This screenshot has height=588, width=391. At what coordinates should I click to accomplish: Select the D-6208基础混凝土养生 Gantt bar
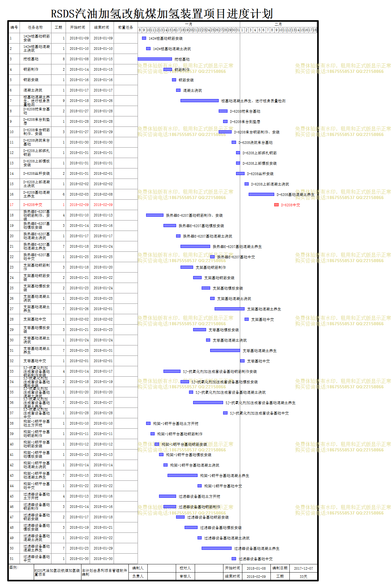(261, 194)
